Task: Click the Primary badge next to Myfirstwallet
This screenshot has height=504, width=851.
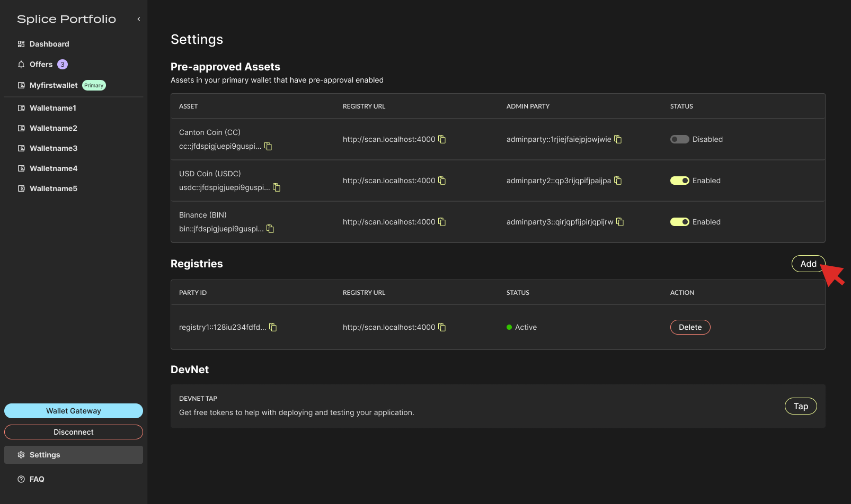Action: click(x=94, y=85)
